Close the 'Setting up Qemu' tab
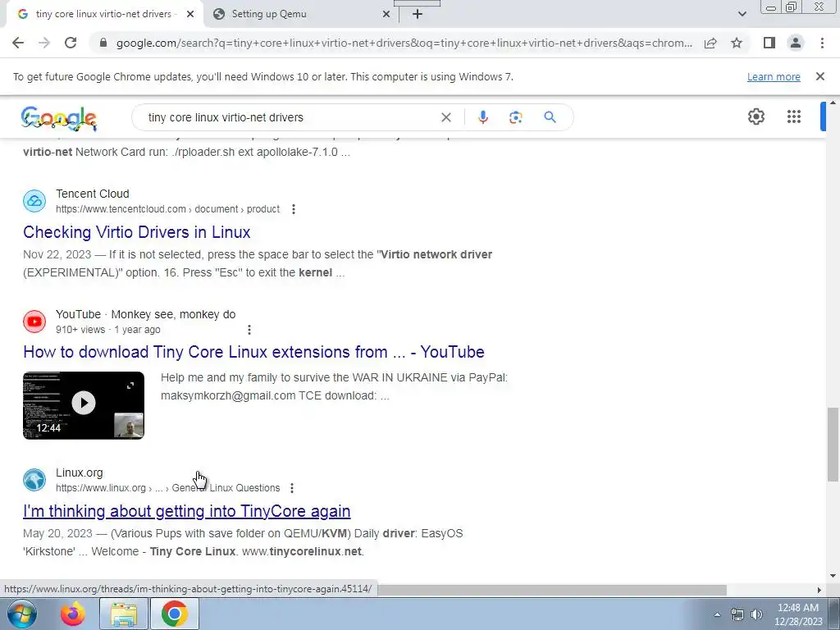This screenshot has width=840, height=630. 386,15
